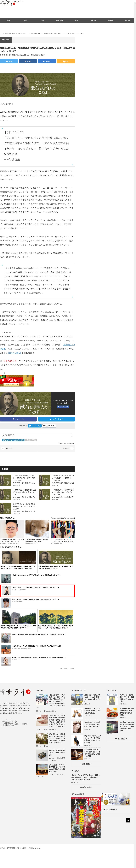Open the 美味 navigation menu item
The width and height of the screenshot is (136, 868).
pos(8,21)
